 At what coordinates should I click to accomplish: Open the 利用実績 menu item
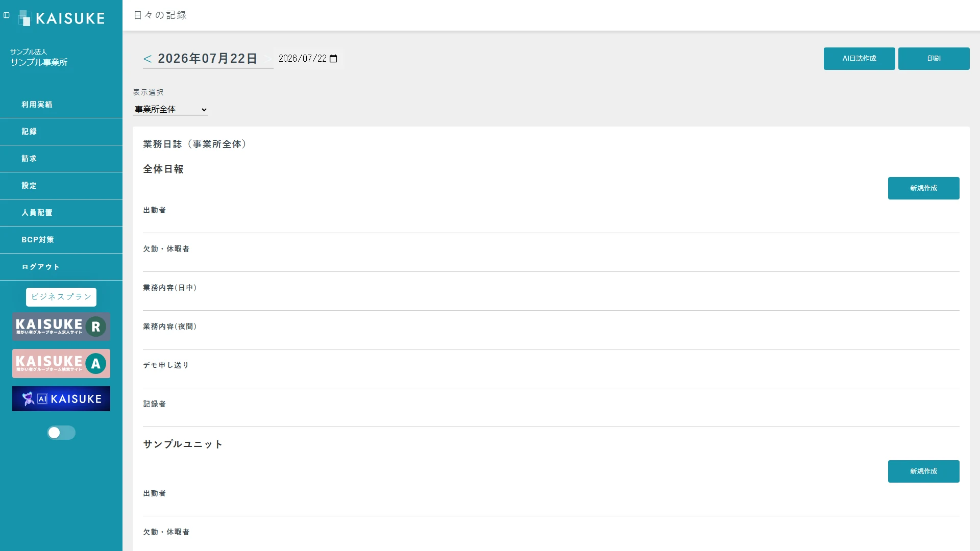[61, 105]
